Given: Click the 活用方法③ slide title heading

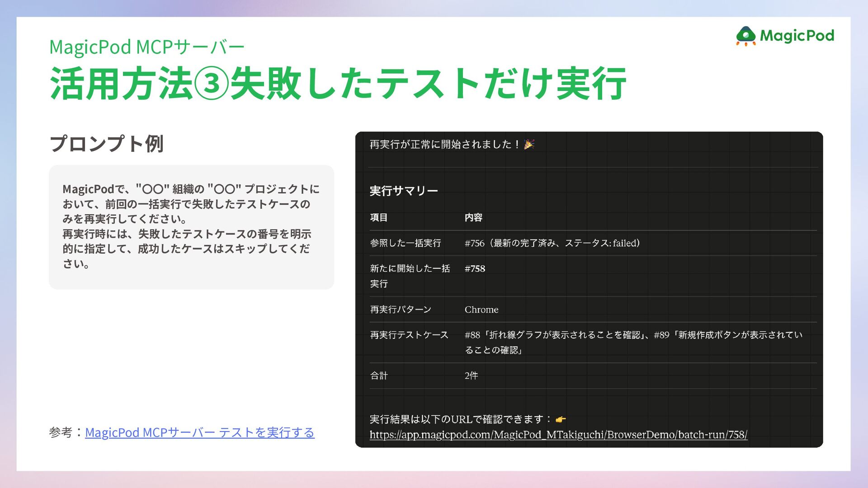Looking at the screenshot, I should click(337, 84).
